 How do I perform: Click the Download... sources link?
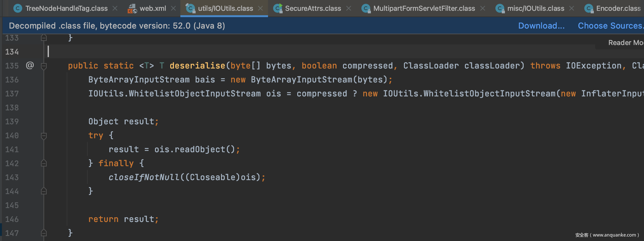[541, 26]
